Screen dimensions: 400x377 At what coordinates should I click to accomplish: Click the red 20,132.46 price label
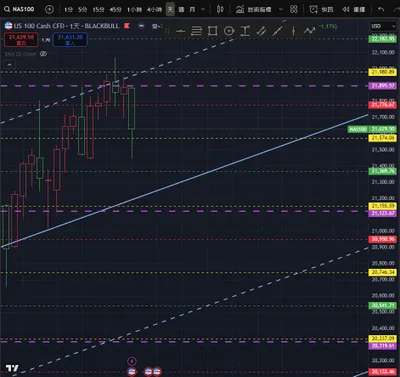click(x=383, y=372)
